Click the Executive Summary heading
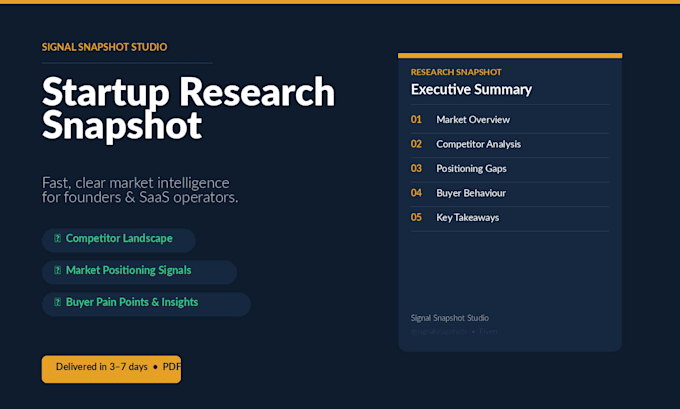The height and width of the screenshot is (409, 680). pos(471,89)
